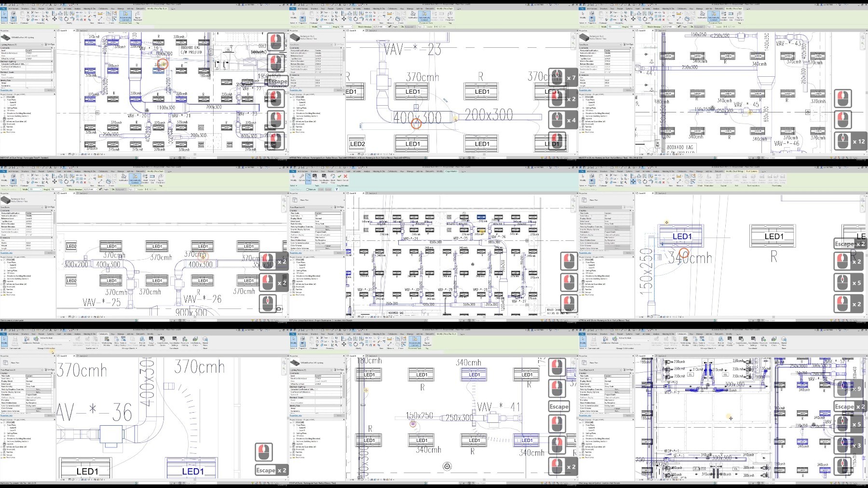
Task: Close Properties palette in Copy/Monitor frame
Action: tap(344, 194)
